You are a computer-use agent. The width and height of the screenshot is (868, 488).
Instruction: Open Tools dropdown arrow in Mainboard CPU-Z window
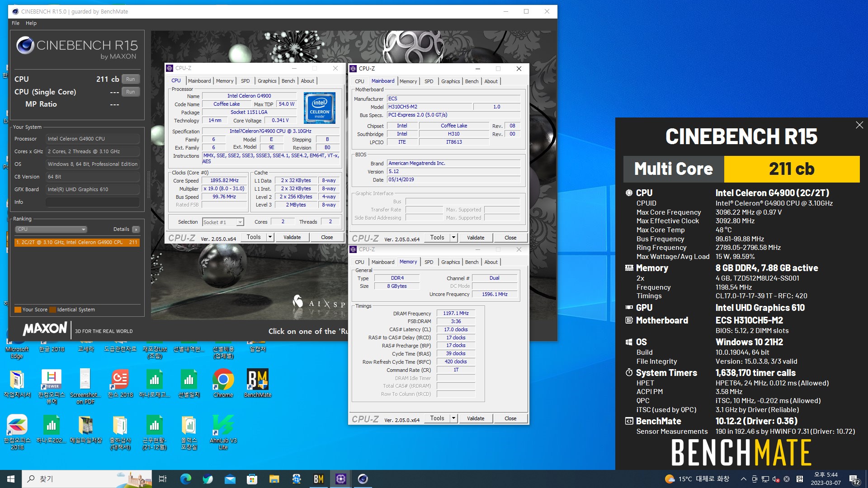point(453,237)
